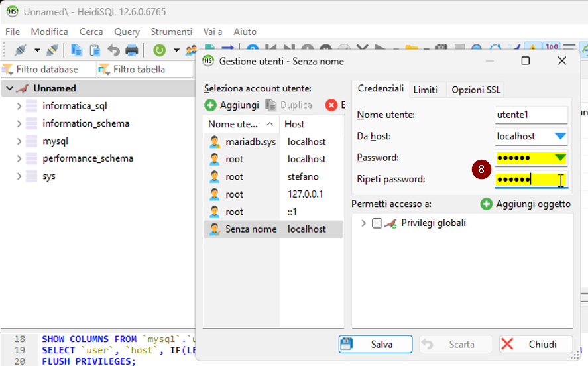Click the Unnamed session seal icon

pos(23,88)
